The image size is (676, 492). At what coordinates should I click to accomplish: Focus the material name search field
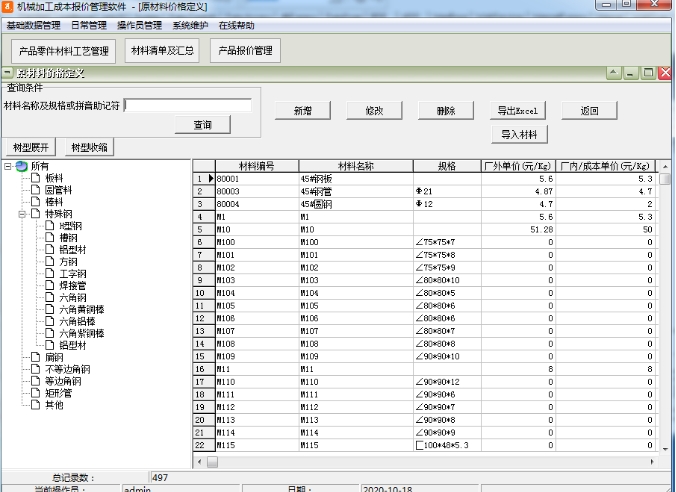tap(188, 105)
